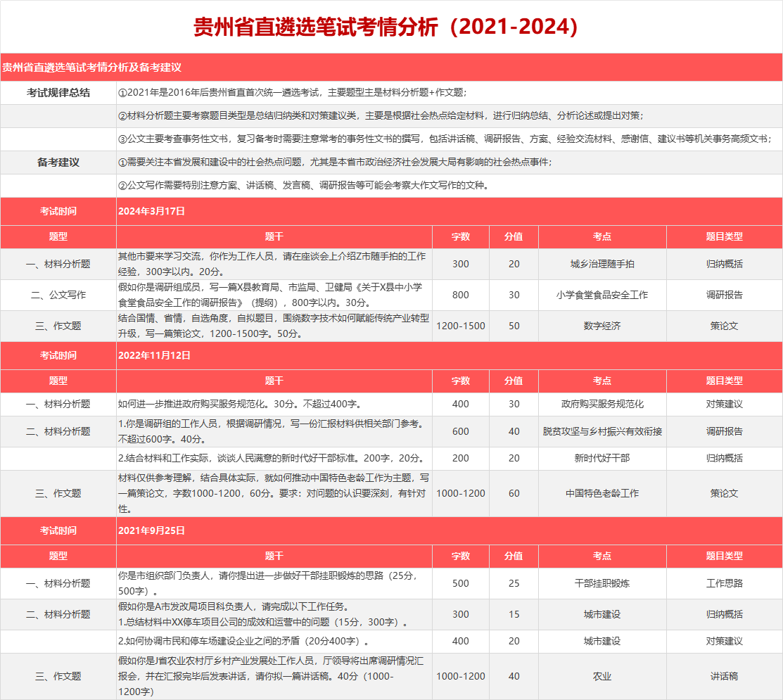Screen dimensions: 783x700
Task: Click the 工作思路 question type cell
Action: coord(724,583)
